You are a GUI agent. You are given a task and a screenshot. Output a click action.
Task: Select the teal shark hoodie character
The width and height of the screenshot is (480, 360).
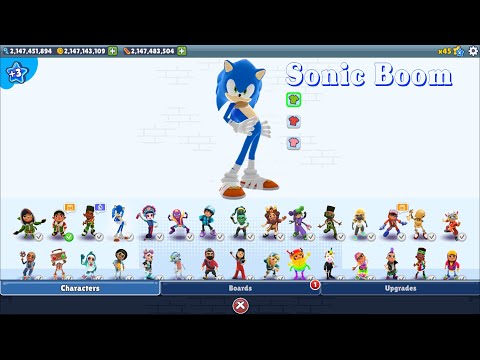[89, 265]
